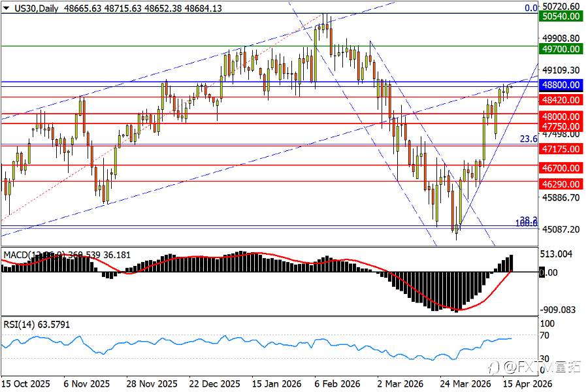Click the MACD indicator label
This screenshot has width=588, height=392.
coord(67,255)
